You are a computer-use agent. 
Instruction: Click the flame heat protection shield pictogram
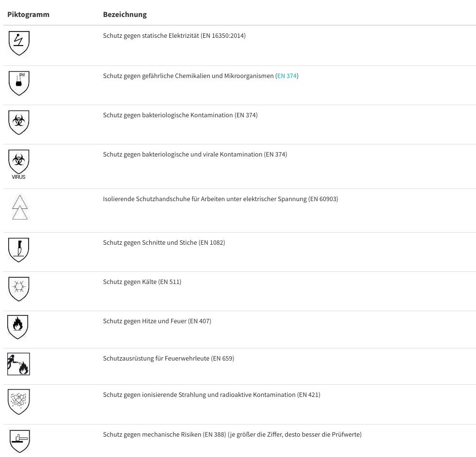pos(18,327)
